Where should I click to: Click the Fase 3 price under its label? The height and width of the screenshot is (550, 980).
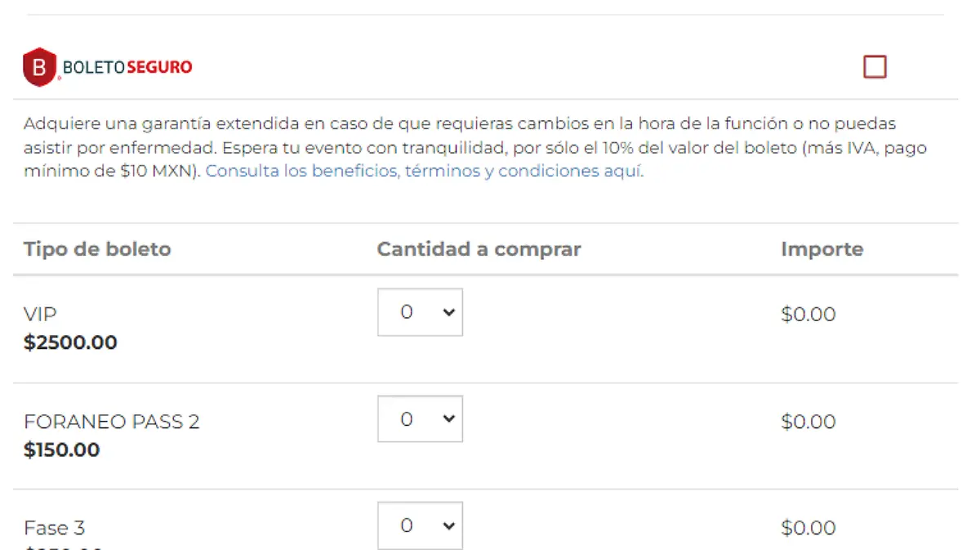click(x=64, y=547)
